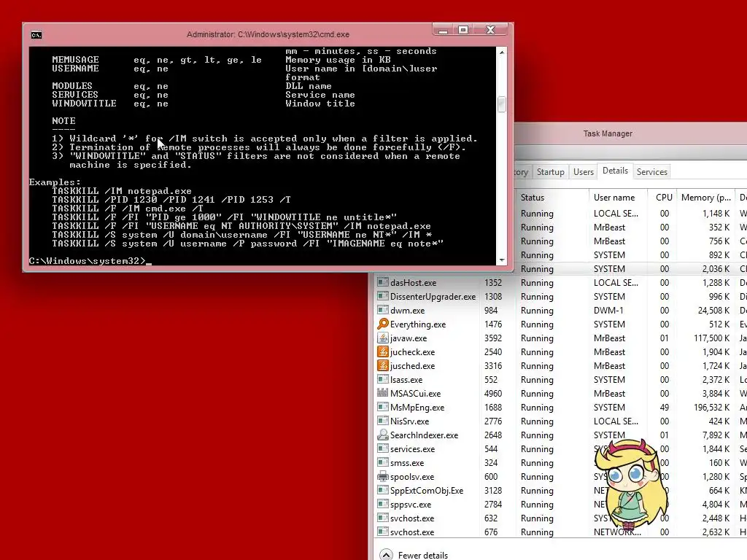Select the dwm.exe process name
The width and height of the screenshot is (747, 560).
[x=407, y=311]
